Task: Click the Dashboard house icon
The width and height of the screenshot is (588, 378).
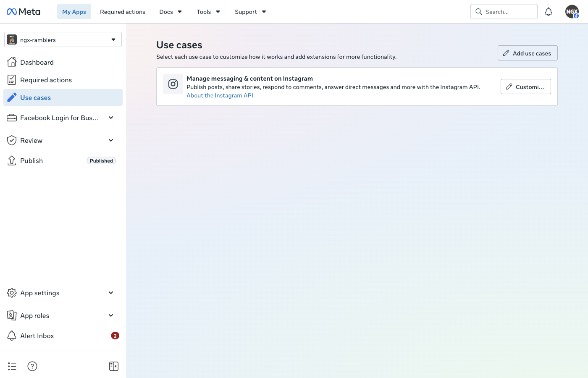Action: 12,62
